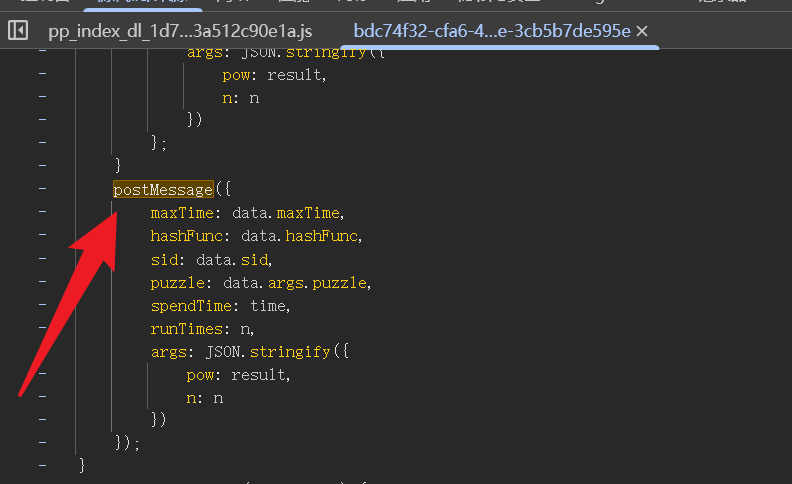Image resolution: width=792 pixels, height=484 pixels.
Task: Switch to the pp_index_dl js file tab
Action: tap(180, 31)
